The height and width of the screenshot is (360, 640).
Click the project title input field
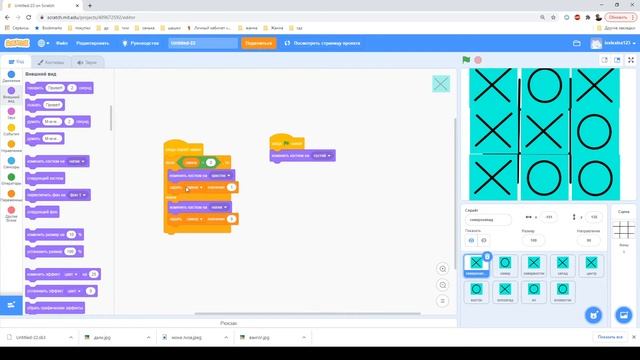coord(203,43)
